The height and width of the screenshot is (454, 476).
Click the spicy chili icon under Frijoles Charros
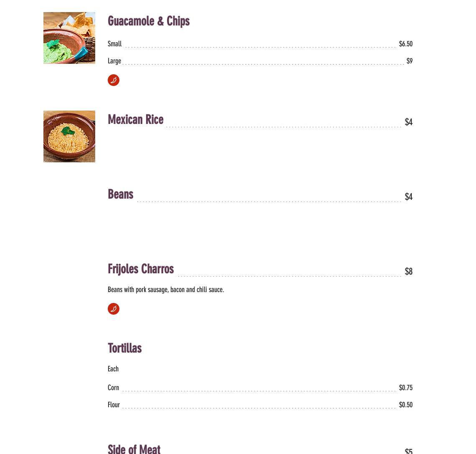[x=114, y=309]
